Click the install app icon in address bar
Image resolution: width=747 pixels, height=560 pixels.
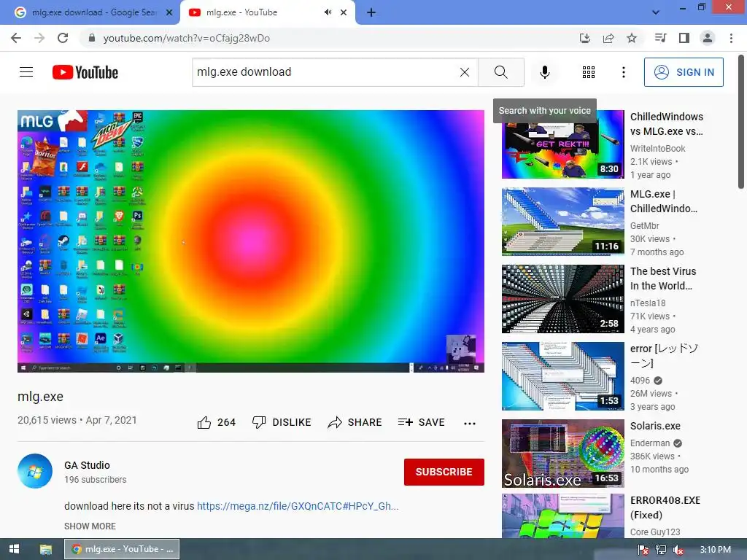tap(584, 38)
